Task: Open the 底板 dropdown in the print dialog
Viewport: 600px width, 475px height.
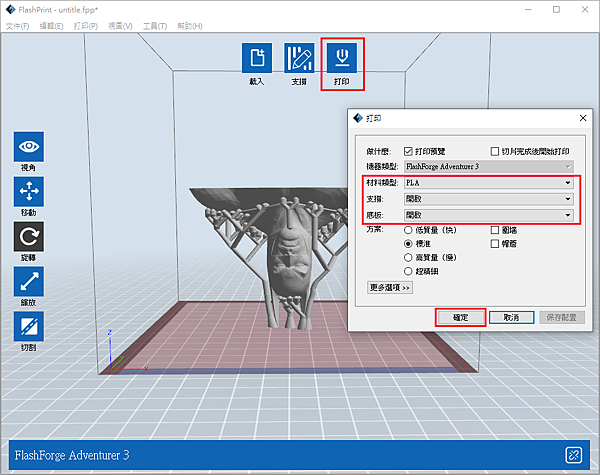Action: click(x=489, y=215)
